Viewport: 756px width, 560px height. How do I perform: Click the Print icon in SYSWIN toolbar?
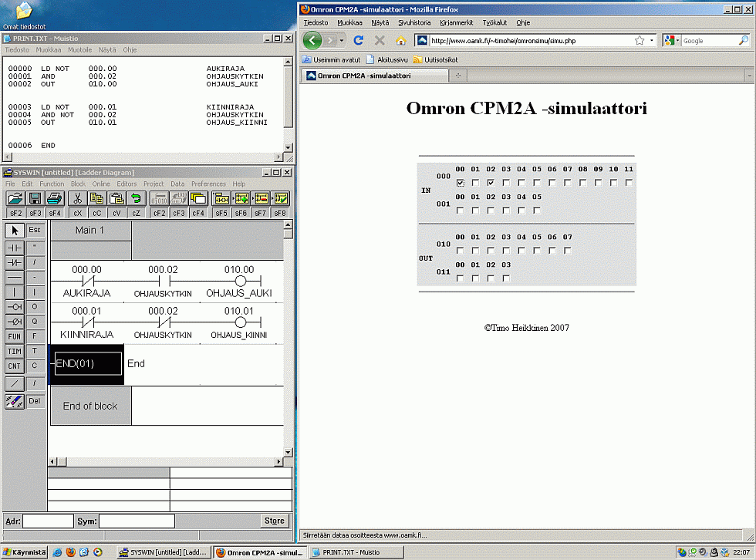pyautogui.click(x=54, y=198)
